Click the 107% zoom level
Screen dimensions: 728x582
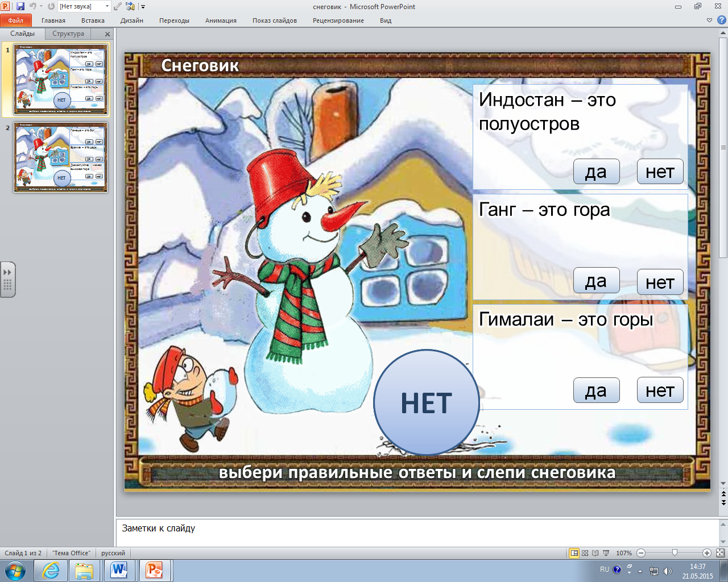(x=624, y=553)
